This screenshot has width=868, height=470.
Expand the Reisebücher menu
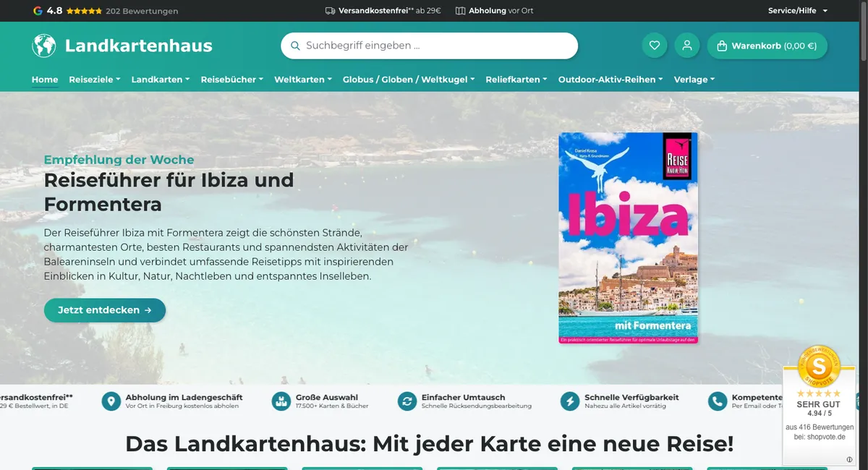pyautogui.click(x=232, y=80)
